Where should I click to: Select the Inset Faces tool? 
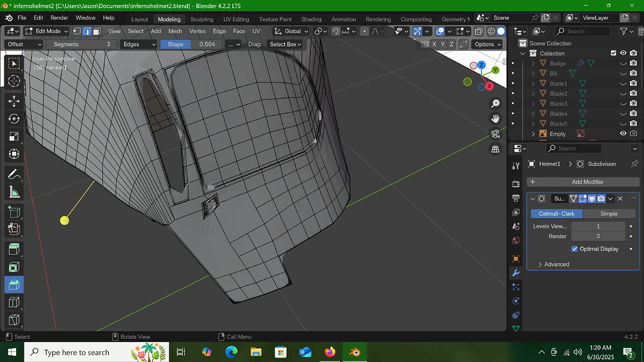[14, 267]
